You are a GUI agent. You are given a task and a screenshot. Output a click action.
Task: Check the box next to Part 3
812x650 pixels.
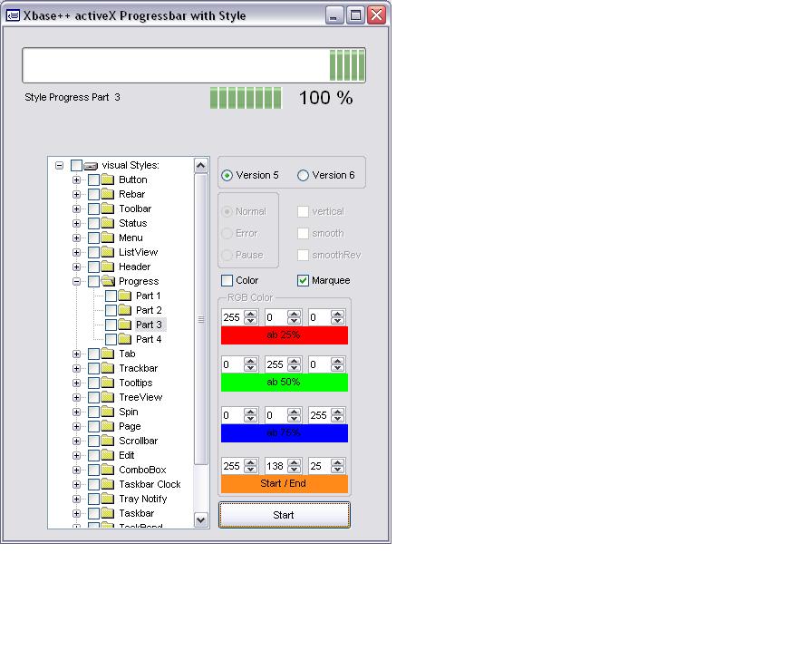coord(111,325)
